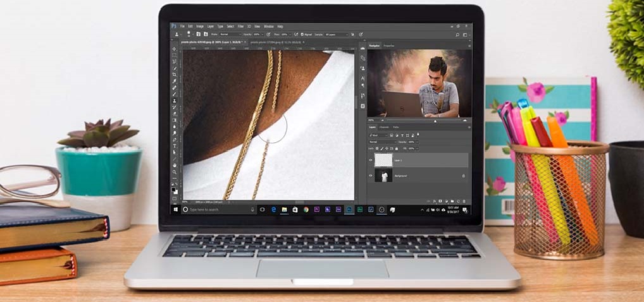Select the Horizontal Type tool
The width and height of the screenshot is (644, 302).
(x=175, y=146)
